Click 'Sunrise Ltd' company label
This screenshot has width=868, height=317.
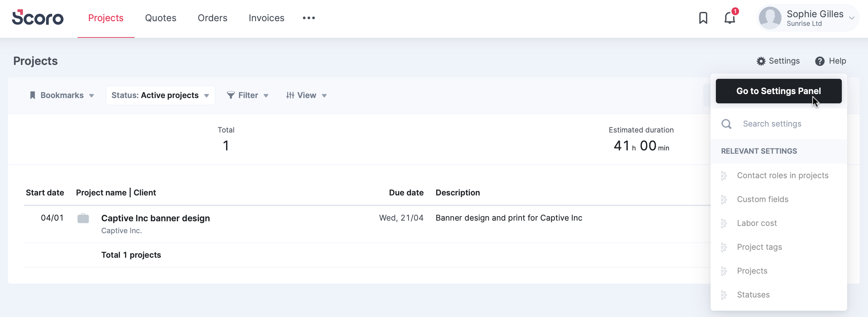804,24
